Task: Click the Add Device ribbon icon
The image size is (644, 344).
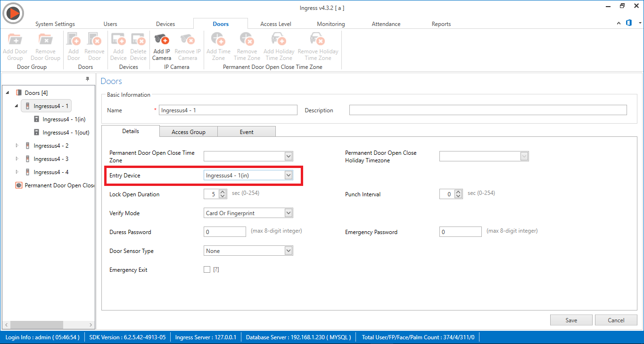Action: 118,40
